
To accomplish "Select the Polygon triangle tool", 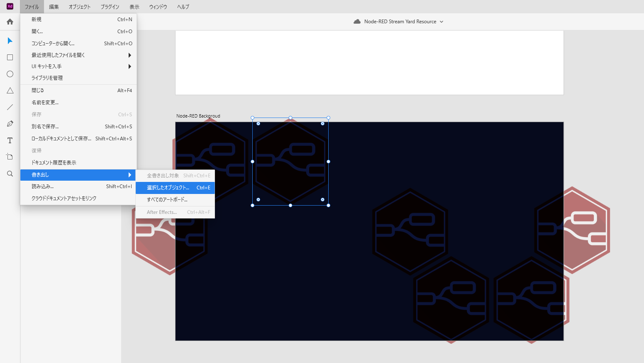I will coord(10,91).
